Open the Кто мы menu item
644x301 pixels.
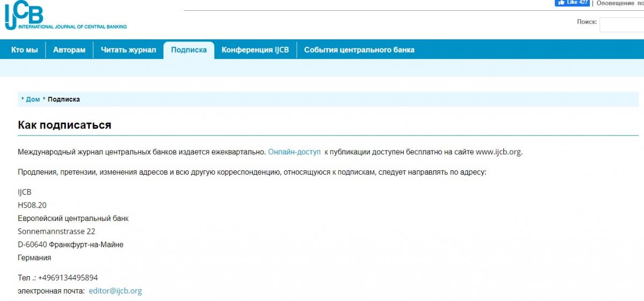pyautogui.click(x=25, y=50)
